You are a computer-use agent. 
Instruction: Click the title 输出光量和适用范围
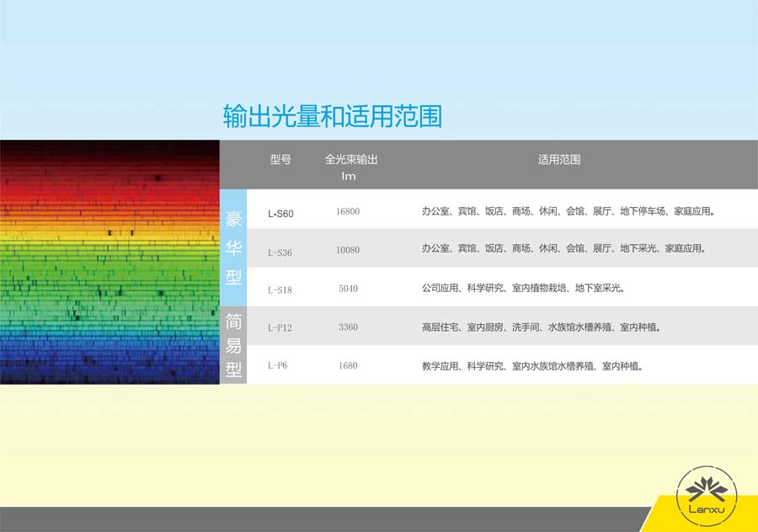[332, 116]
